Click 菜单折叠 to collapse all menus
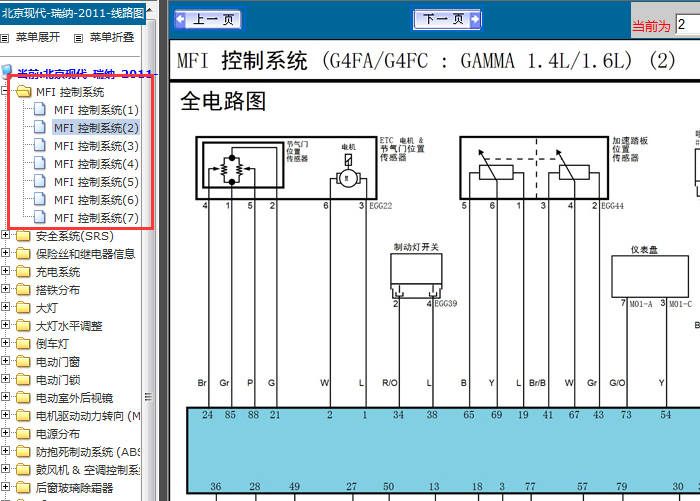Screen dimensions: 700x501 click(112, 38)
